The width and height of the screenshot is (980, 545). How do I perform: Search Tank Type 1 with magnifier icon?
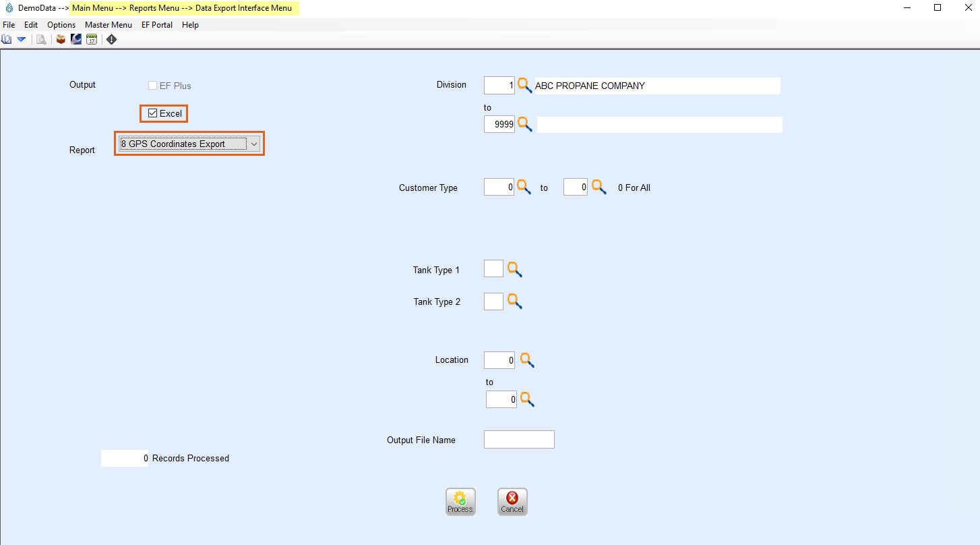point(515,270)
